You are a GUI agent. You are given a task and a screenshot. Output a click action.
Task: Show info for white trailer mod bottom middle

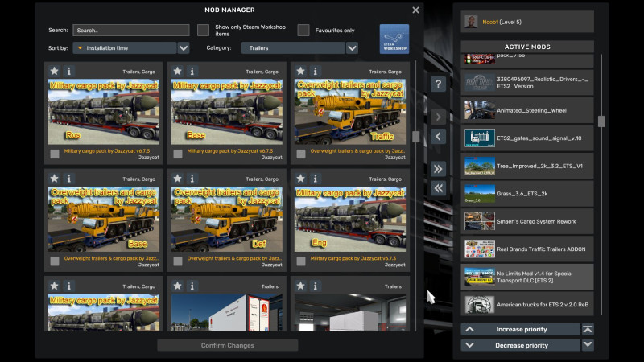point(192,286)
